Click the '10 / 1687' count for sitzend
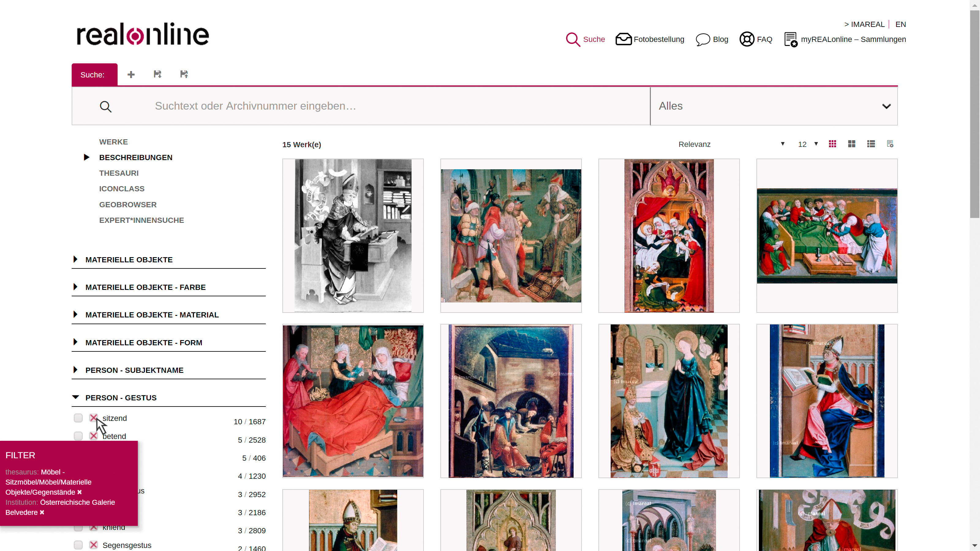Image resolution: width=980 pixels, height=551 pixels. (x=250, y=422)
